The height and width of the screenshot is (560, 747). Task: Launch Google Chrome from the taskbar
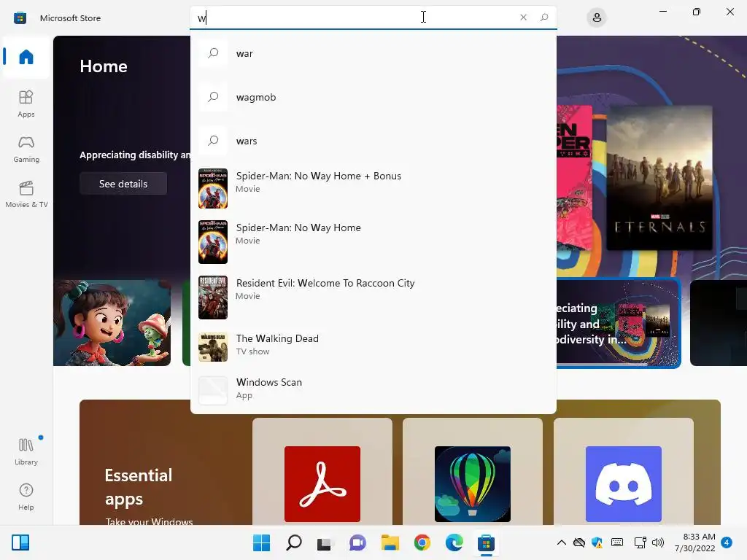pyautogui.click(x=422, y=542)
